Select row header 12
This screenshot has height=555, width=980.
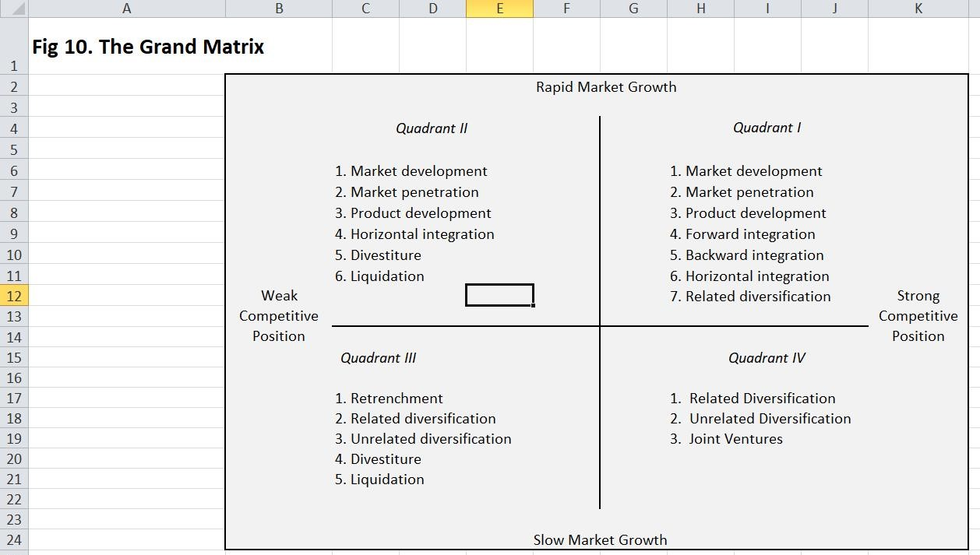coord(13,296)
